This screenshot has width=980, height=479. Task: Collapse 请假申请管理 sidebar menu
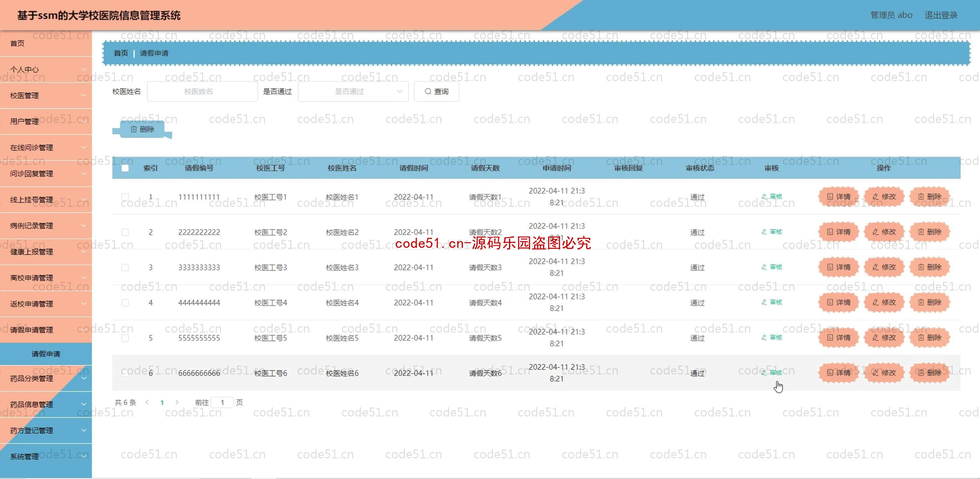tap(46, 330)
